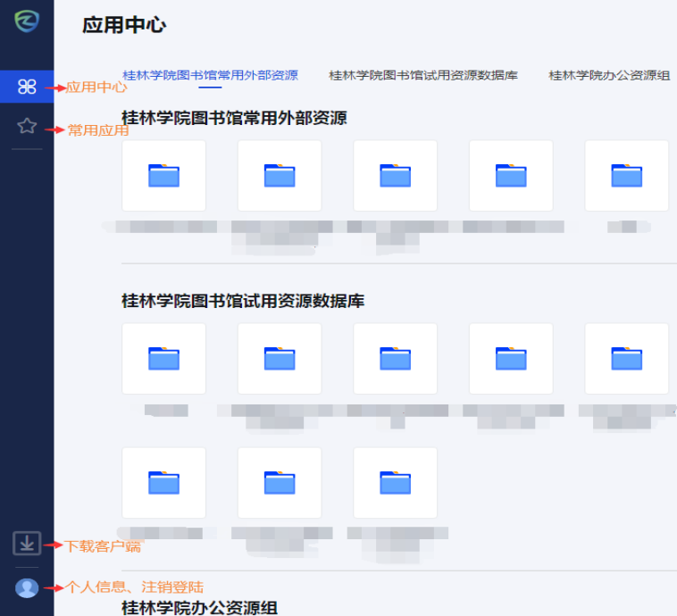
Task: Open second folder in 常用外部资源 section
Action: click(280, 176)
